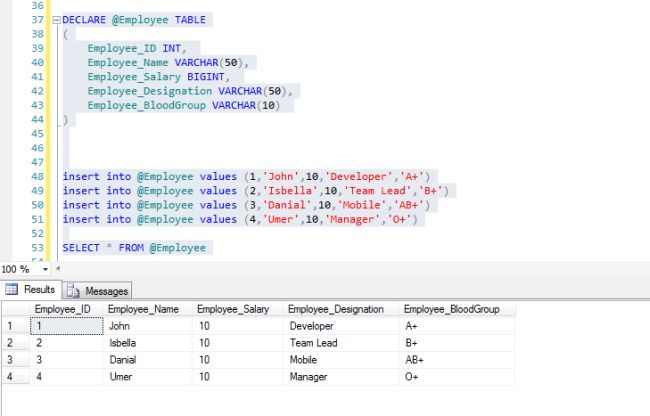Click the select-all corner of results grid
Image resolution: width=650 pixels, height=416 pixels.
(16, 310)
